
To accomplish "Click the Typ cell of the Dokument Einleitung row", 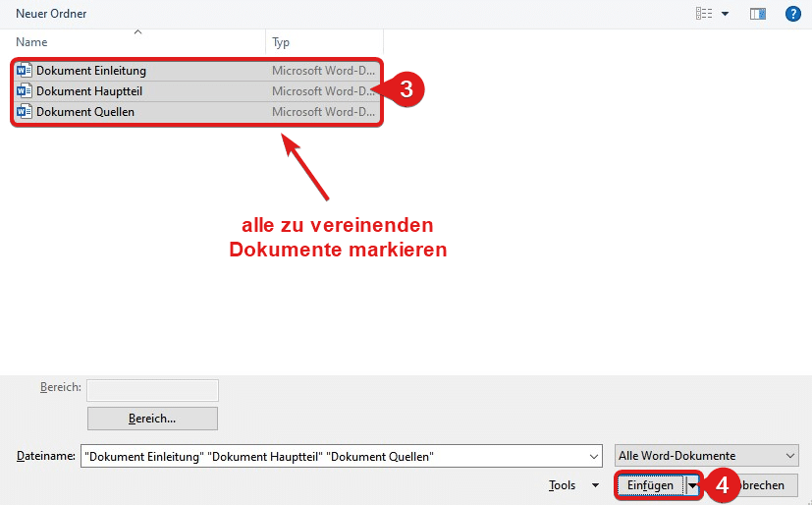I will pyautogui.click(x=322, y=71).
